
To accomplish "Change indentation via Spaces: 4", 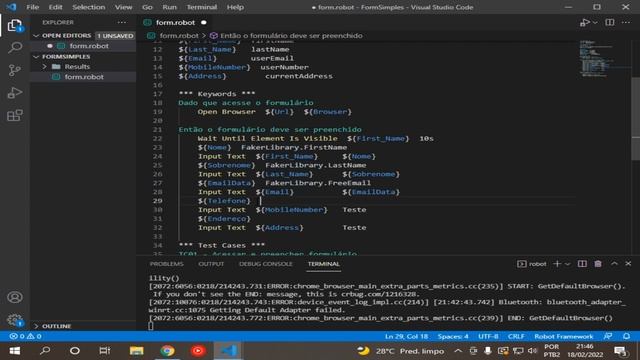I will pyautogui.click(x=453, y=336).
